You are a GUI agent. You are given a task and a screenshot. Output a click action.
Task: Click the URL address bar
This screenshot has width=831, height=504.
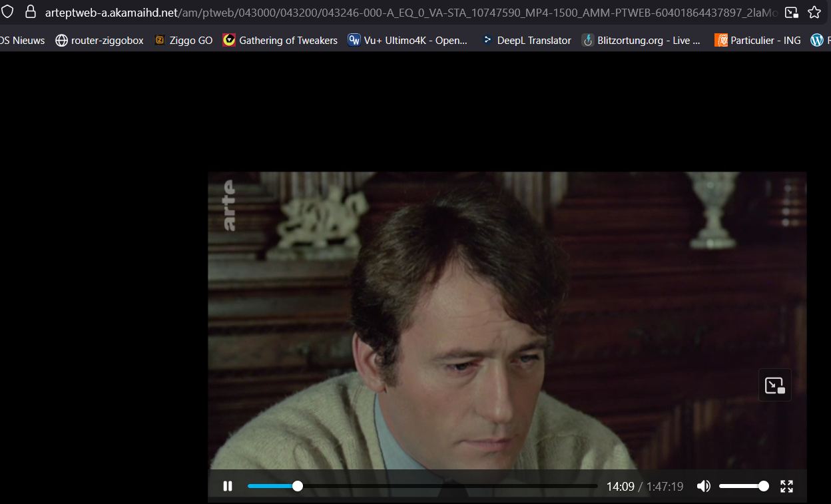(x=411, y=12)
